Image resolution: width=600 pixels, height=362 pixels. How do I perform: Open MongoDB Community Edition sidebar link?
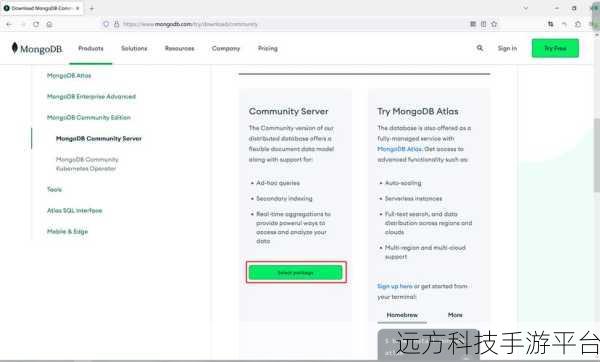click(x=88, y=117)
